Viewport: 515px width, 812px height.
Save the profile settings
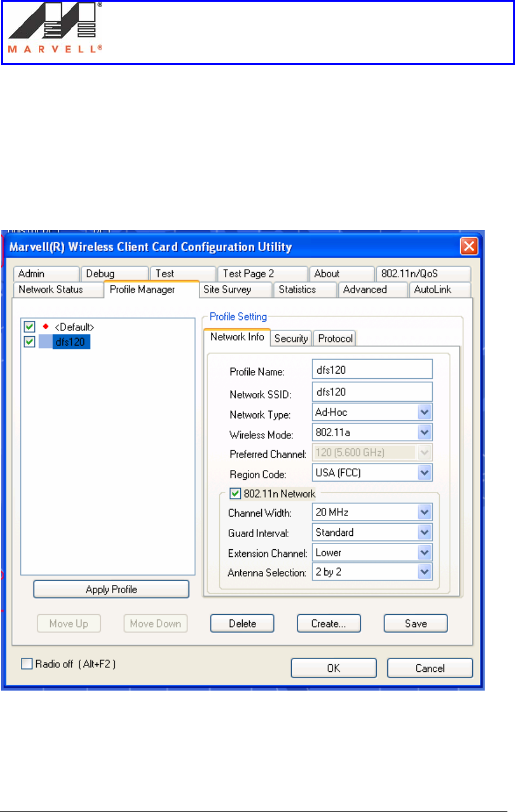tap(416, 623)
